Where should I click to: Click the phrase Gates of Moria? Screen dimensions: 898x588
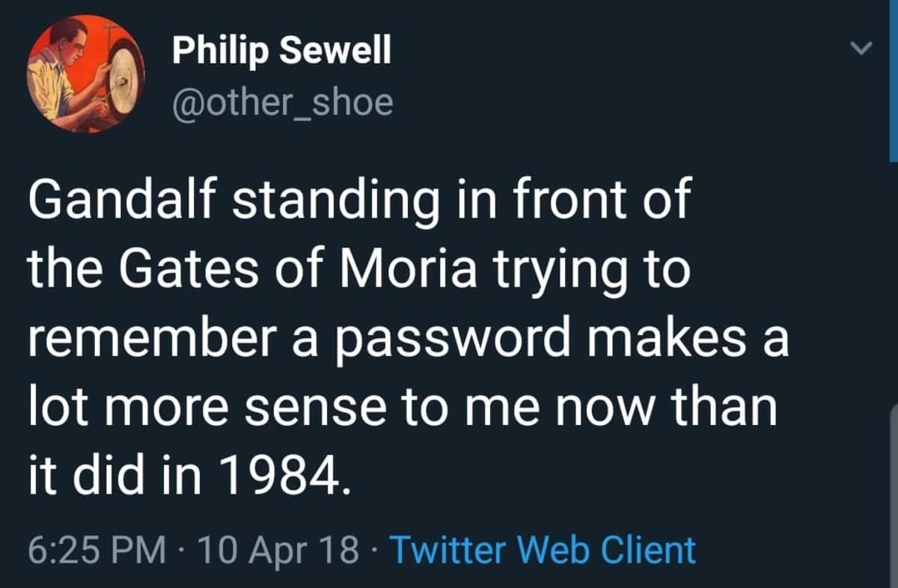coord(299,267)
